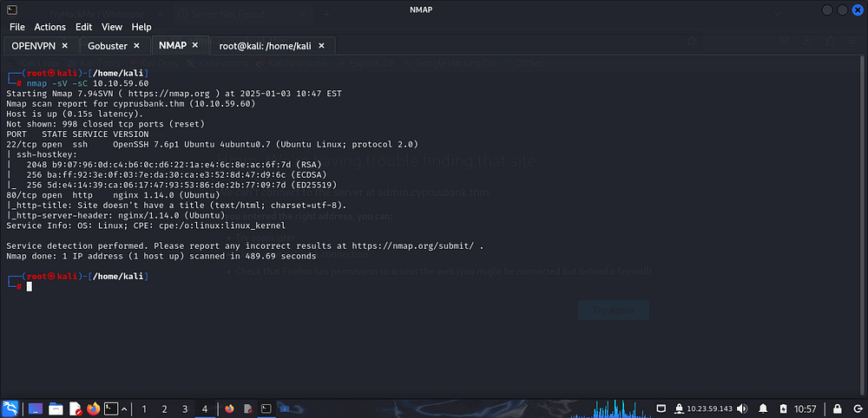Open the File menu
The height and width of the screenshot is (418, 868).
click(x=17, y=27)
